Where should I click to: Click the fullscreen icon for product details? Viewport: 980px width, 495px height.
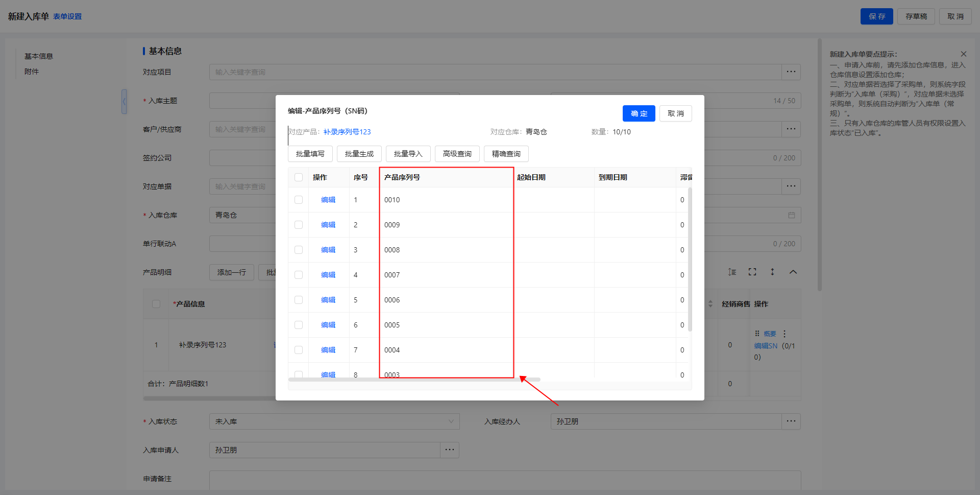click(752, 272)
